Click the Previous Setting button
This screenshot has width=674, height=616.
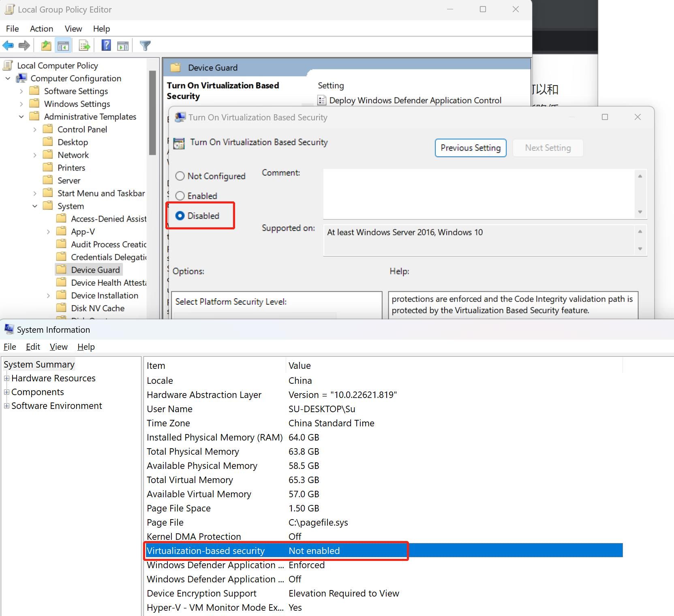[471, 148]
